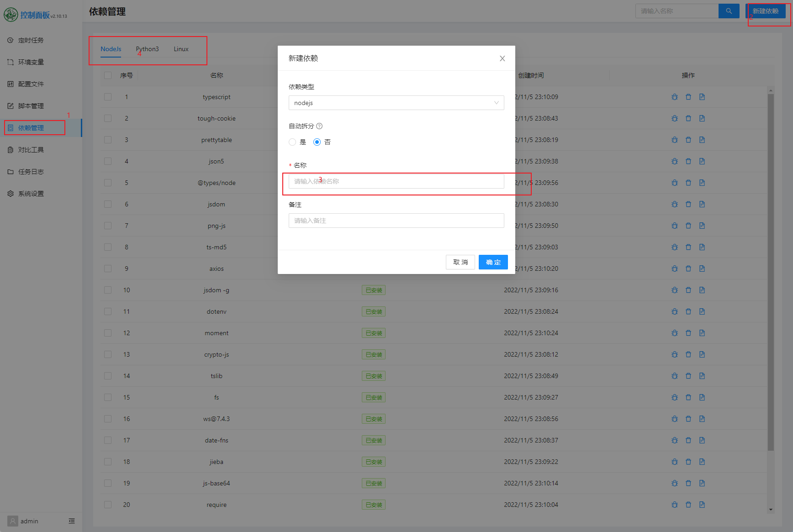The width and height of the screenshot is (793, 532).
Task: Click the table's vertical scrollbar down arrow
Action: pyautogui.click(x=771, y=510)
